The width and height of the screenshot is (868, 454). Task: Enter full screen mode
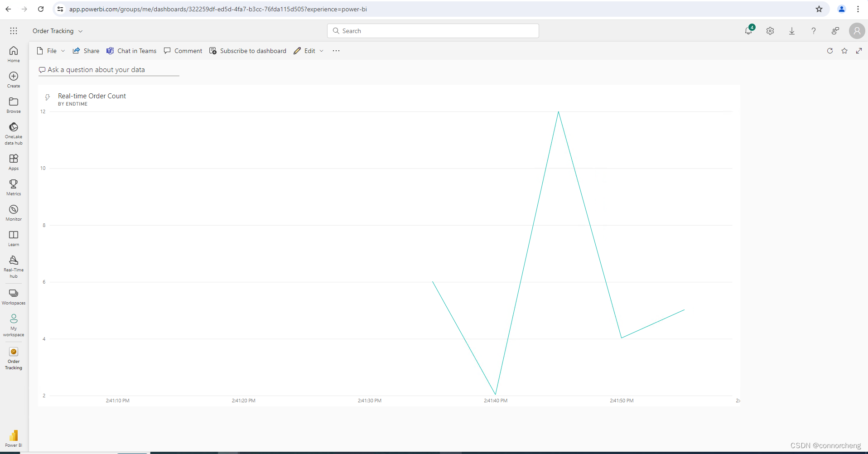click(859, 51)
